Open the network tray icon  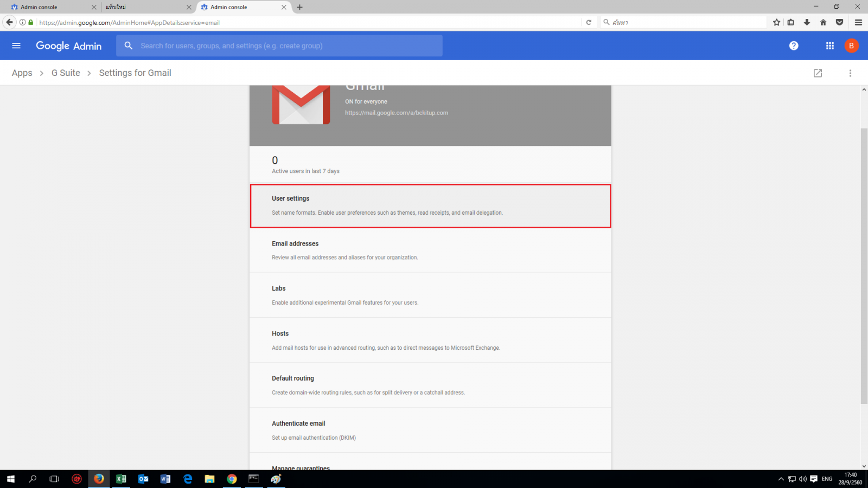pos(792,479)
